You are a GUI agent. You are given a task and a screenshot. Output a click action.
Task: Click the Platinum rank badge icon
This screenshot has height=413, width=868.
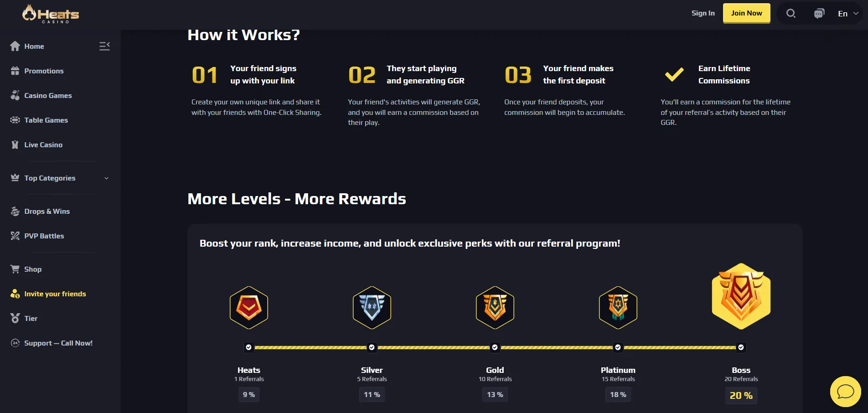tap(618, 308)
